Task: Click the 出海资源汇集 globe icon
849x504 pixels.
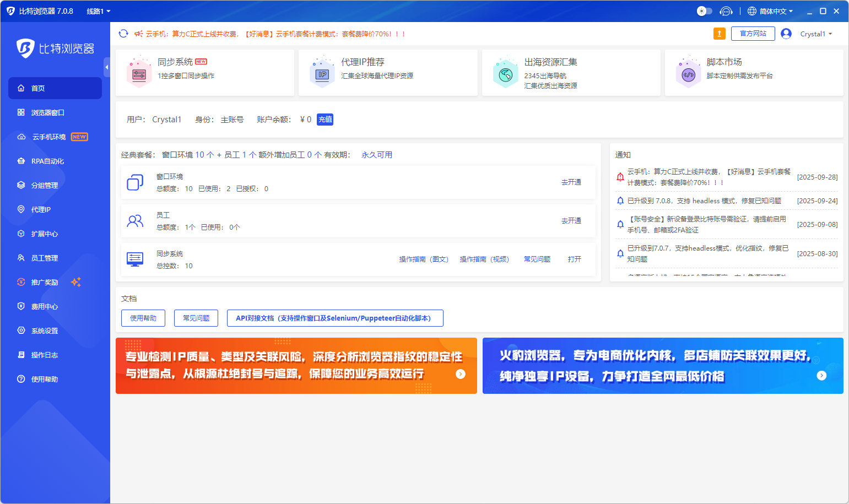Action: pos(505,74)
